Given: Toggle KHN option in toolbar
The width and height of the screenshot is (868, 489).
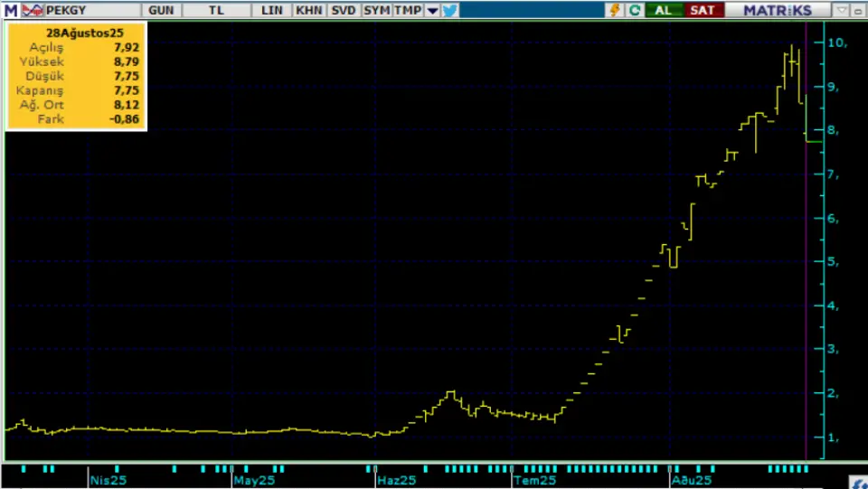Looking at the screenshot, I should [309, 10].
